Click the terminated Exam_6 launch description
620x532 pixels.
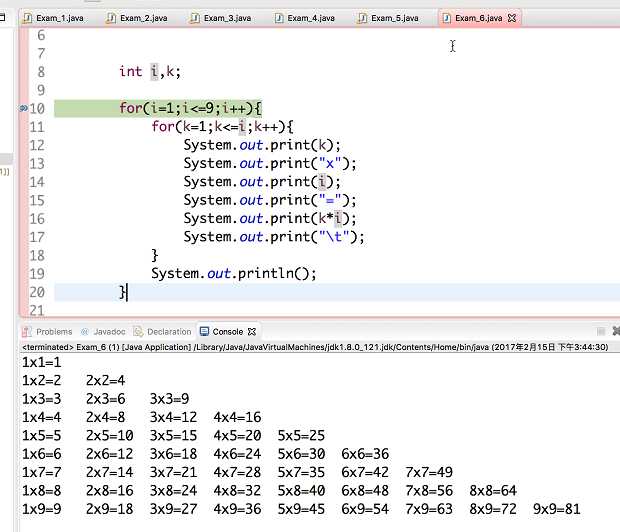tap(315, 347)
